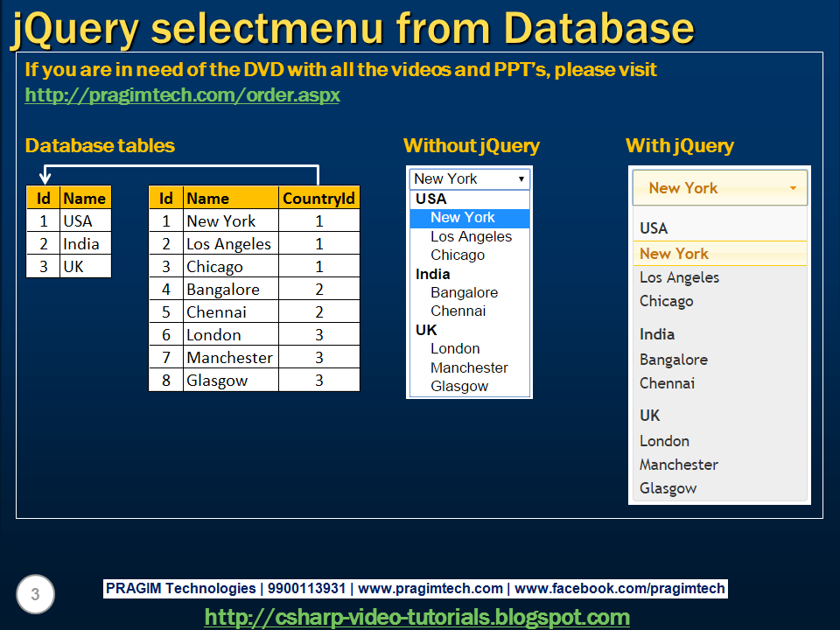Expand the Without jQuery New York dropdown arrow
840x630 pixels.
click(x=521, y=178)
